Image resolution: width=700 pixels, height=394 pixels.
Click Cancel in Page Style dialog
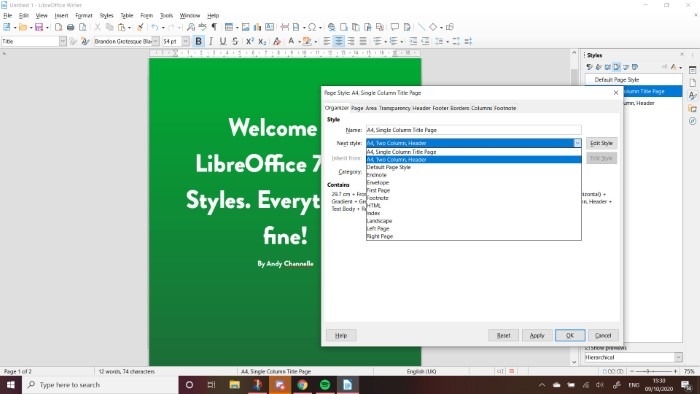click(603, 336)
